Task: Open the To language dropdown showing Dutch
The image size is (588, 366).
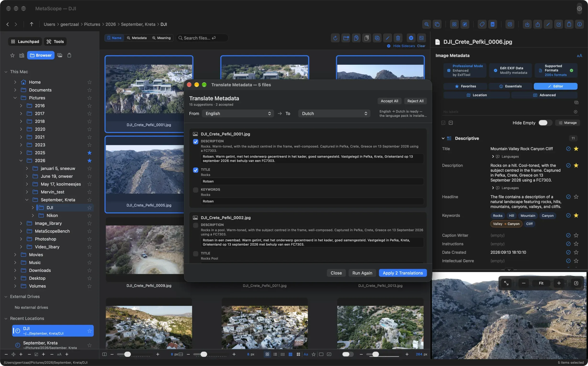Action: 334,114
